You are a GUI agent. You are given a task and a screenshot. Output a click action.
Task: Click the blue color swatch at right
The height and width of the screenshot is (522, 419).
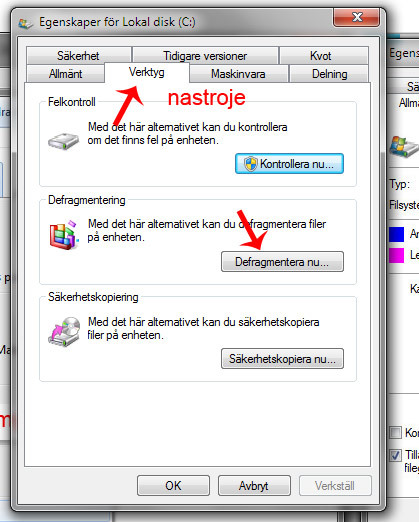click(x=397, y=234)
